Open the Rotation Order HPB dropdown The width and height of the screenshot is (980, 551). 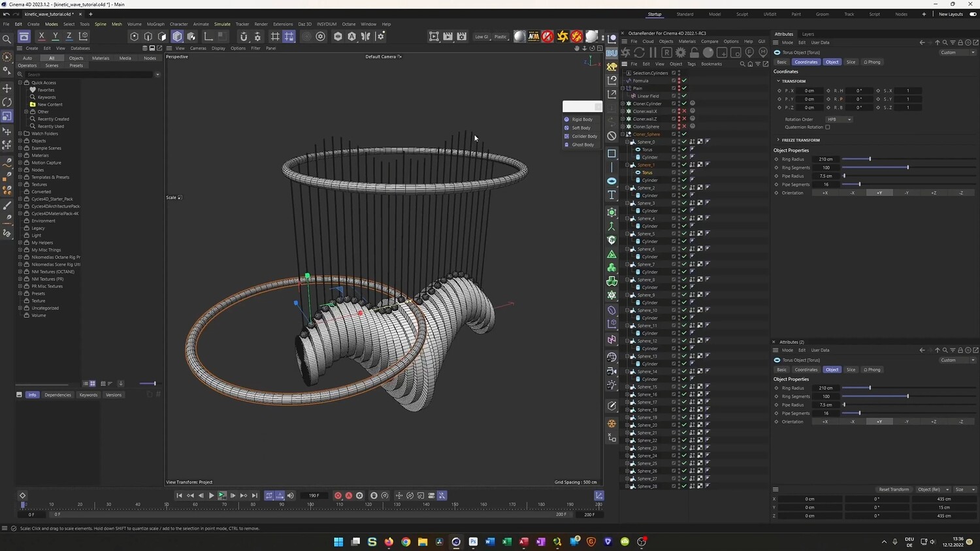(839, 119)
